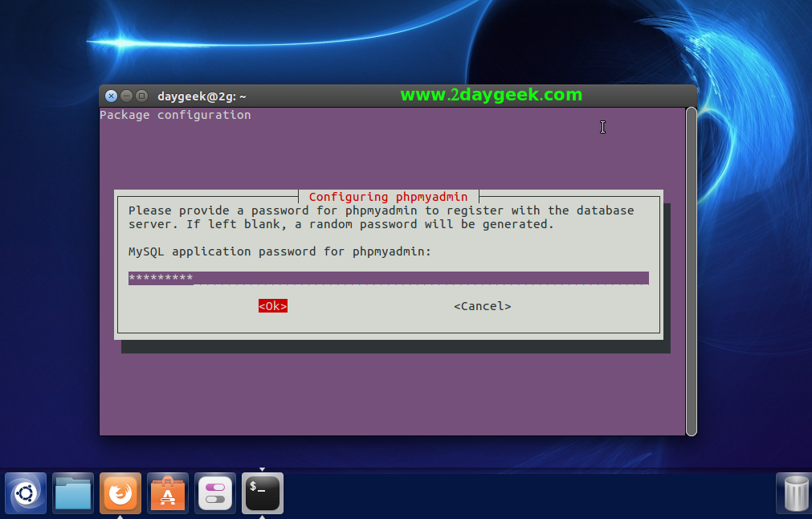The height and width of the screenshot is (519, 812).
Task: Confirm the password with the Ok button
Action: pyautogui.click(x=273, y=306)
